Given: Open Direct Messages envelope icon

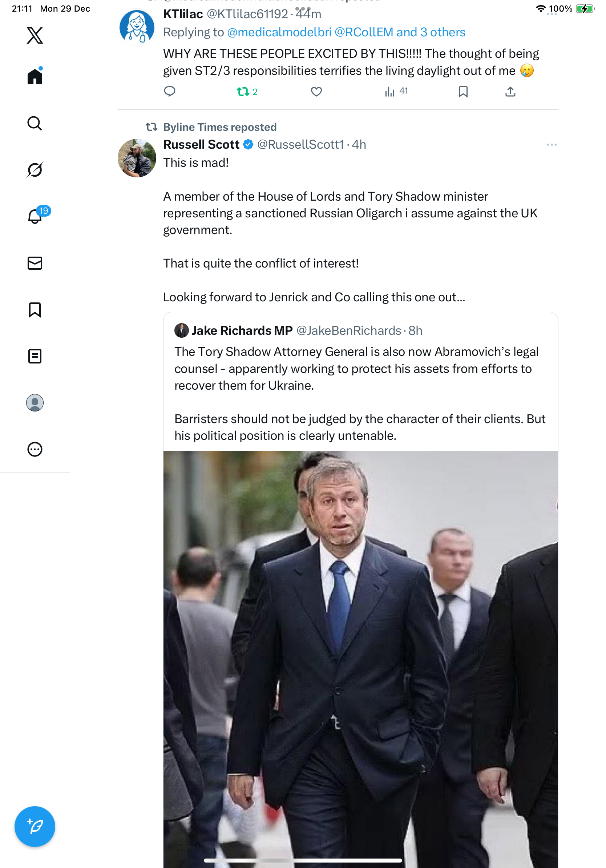Looking at the screenshot, I should 35,263.
